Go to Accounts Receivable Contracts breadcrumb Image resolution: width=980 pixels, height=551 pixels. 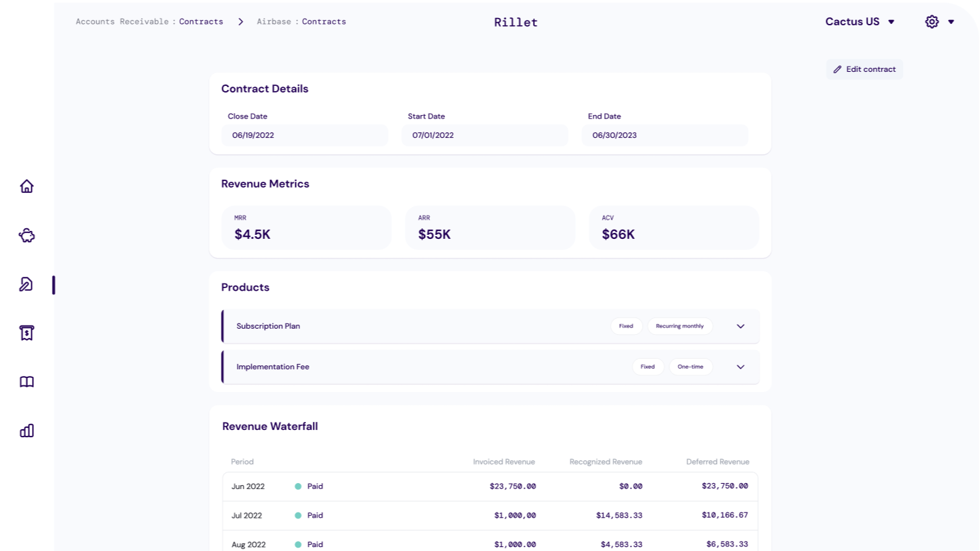[x=149, y=22]
